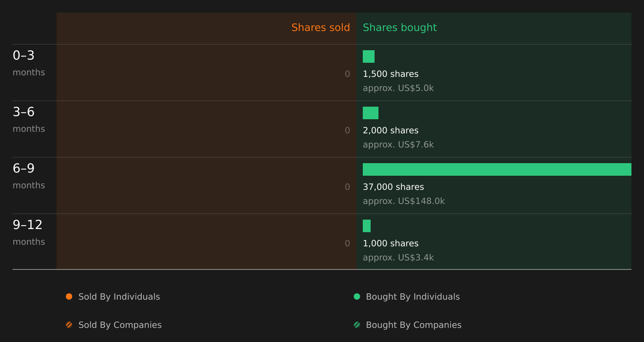Viewport: 644px width, 342px height.
Task: Click the striped Bought By Companies legend icon
Action: tap(357, 325)
